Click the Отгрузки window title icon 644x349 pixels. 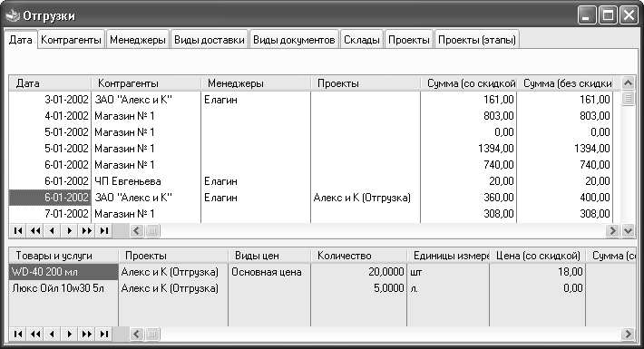click(x=13, y=15)
